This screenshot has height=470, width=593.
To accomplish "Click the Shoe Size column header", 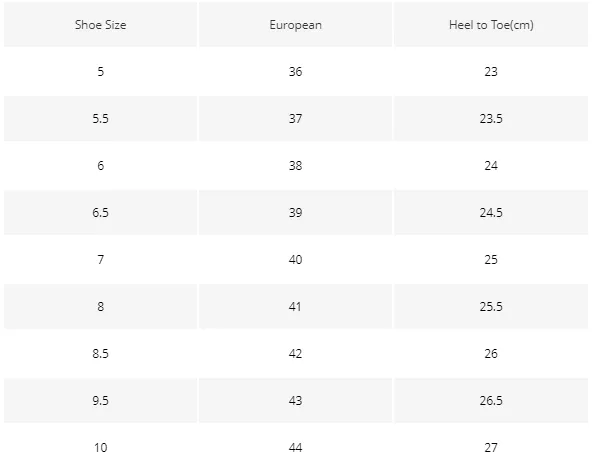I will [x=101, y=25].
